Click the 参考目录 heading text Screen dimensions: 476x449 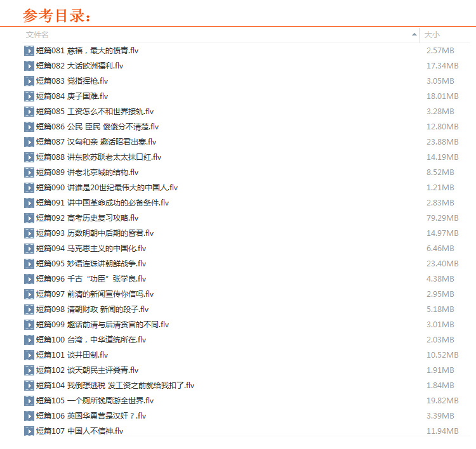[56, 15]
